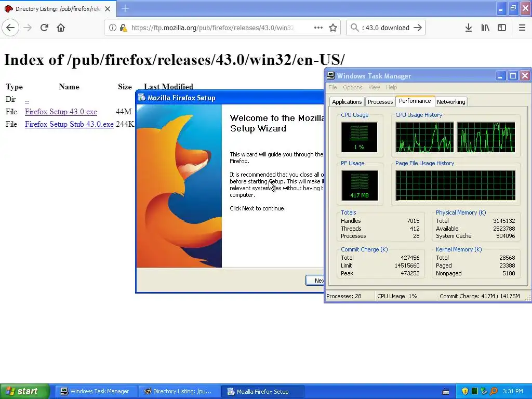The image size is (532, 399).
Task: Switch to the Applications tab
Action: tap(347, 102)
